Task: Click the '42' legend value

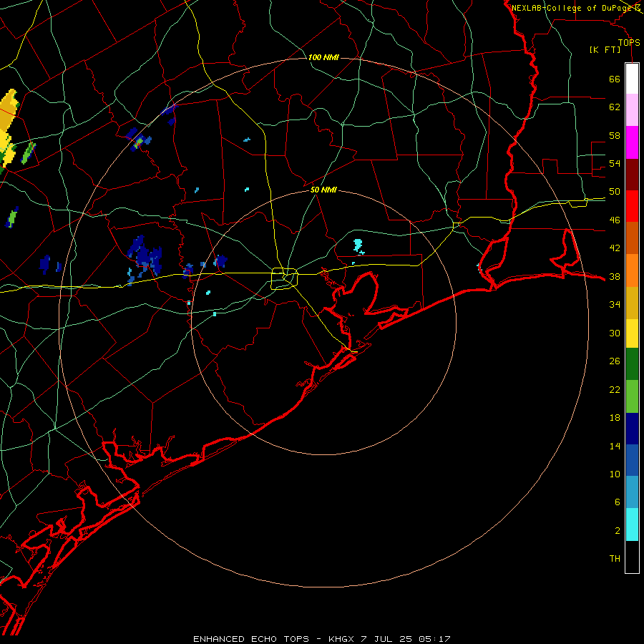Action: click(x=615, y=248)
